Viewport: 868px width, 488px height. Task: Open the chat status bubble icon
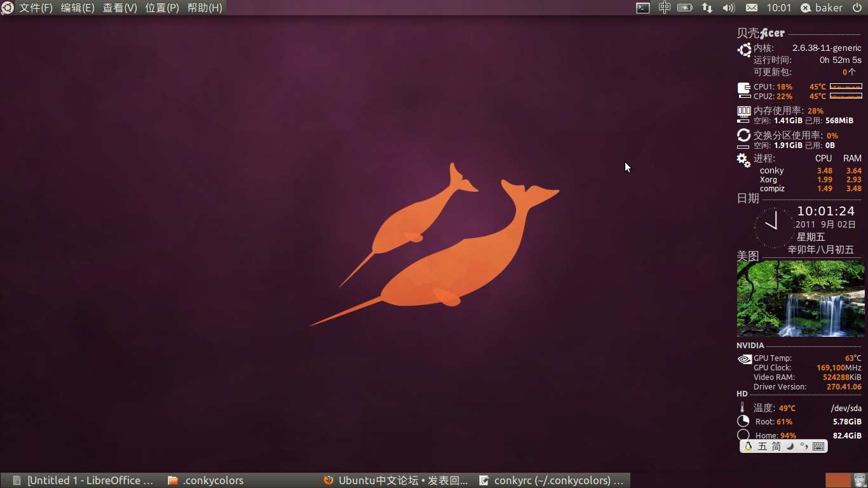click(806, 8)
